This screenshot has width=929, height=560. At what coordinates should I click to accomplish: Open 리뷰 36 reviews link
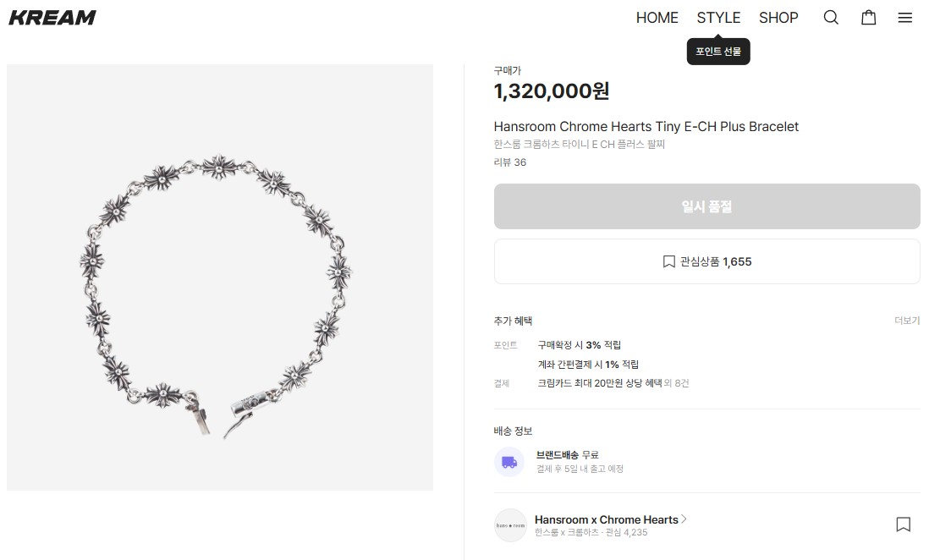pos(510,162)
